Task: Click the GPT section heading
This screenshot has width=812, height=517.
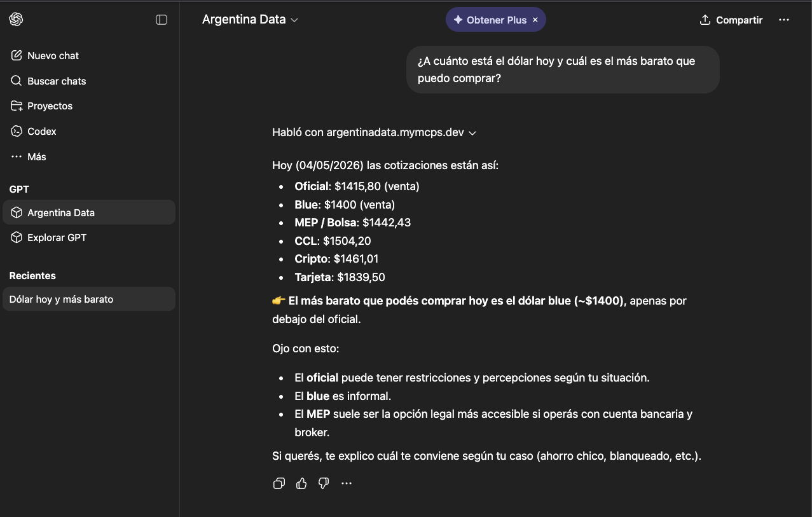Action: pyautogui.click(x=19, y=189)
